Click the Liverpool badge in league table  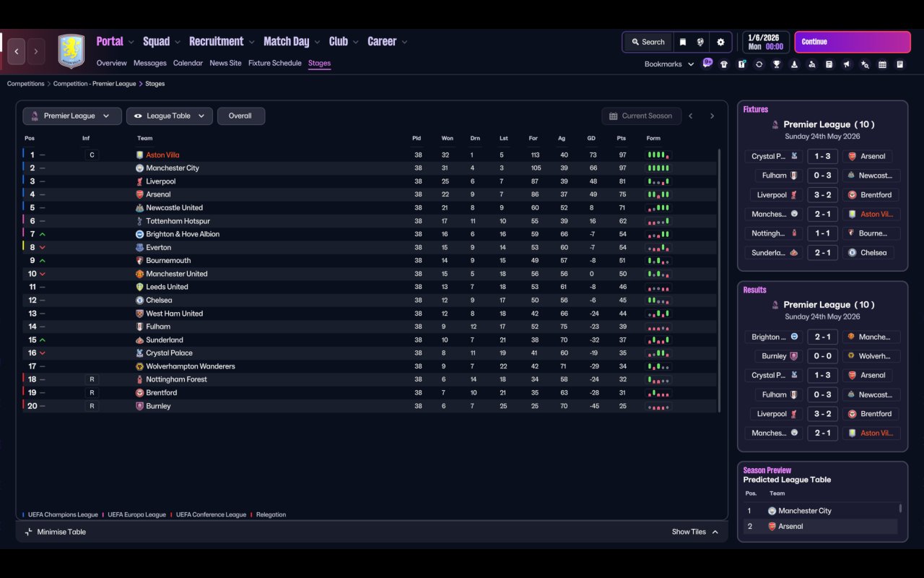click(x=140, y=181)
